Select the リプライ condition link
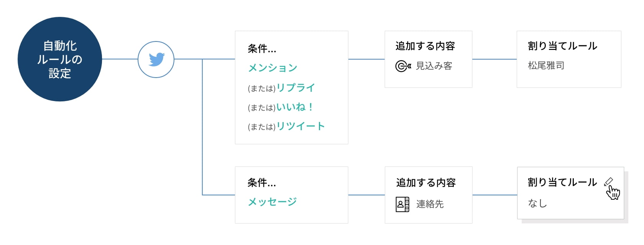Viewport: 644px width, 245px height. pos(296,88)
